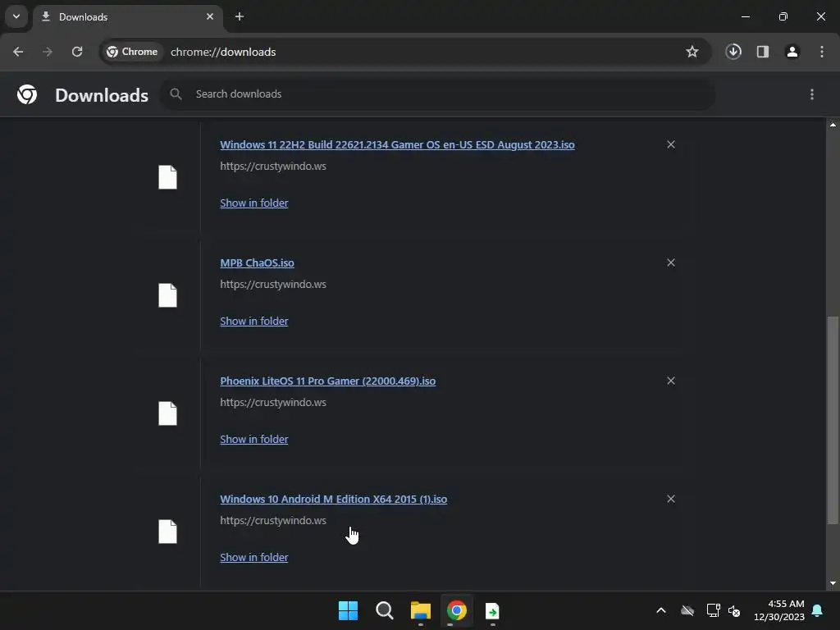The height and width of the screenshot is (630, 840).
Task: Open Windows 10 Android M Edition iso link
Action: (x=333, y=500)
